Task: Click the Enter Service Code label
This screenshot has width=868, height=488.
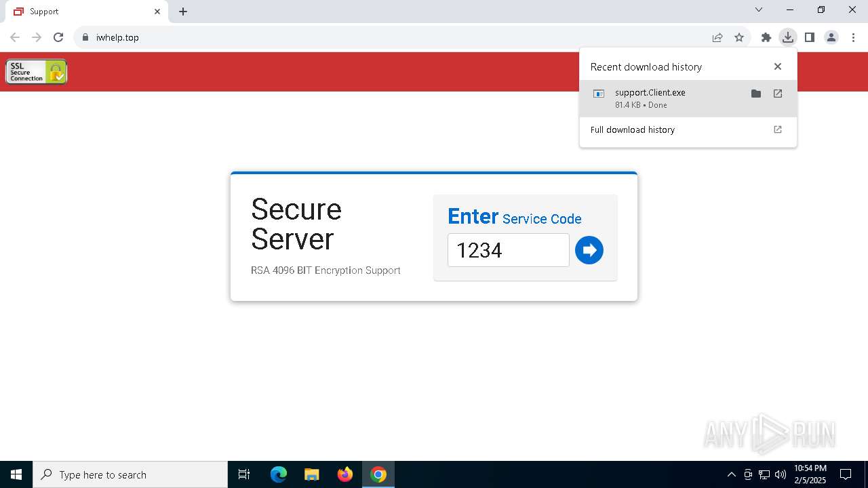Action: click(x=515, y=217)
